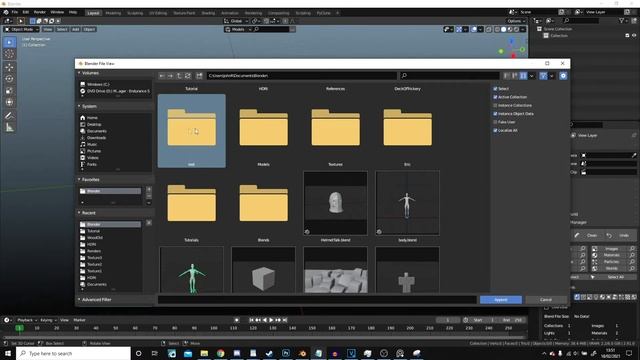Image resolution: width=640 pixels, height=360 pixels.
Task: Open Object Mode dropdown in viewport
Action: pyautogui.click(x=21, y=29)
